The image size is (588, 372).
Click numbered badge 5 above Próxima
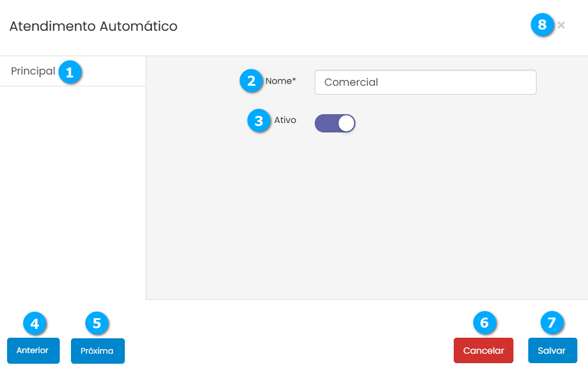tap(97, 323)
